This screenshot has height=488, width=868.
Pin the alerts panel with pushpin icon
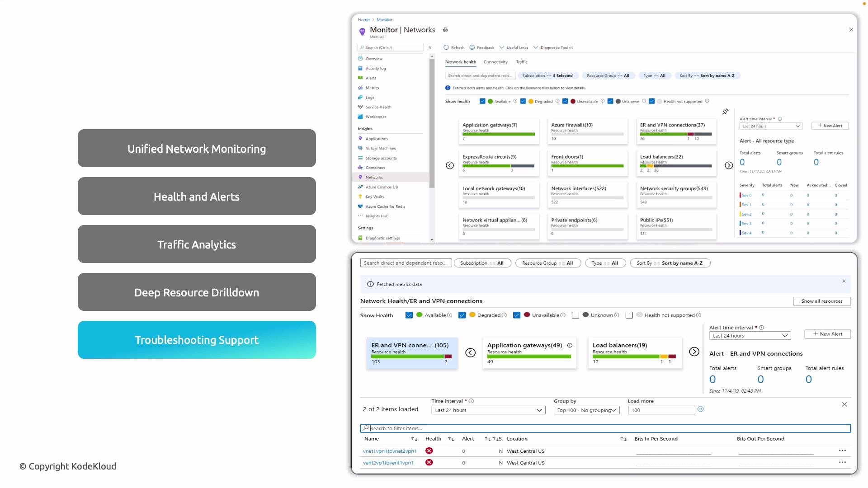coord(725,112)
